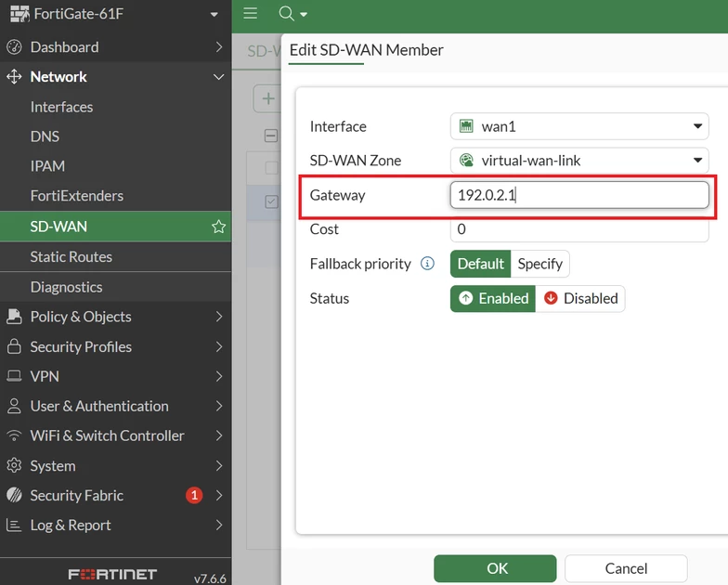This screenshot has width=728, height=585.
Task: Click the Policy & Objects icon
Action: (15, 317)
